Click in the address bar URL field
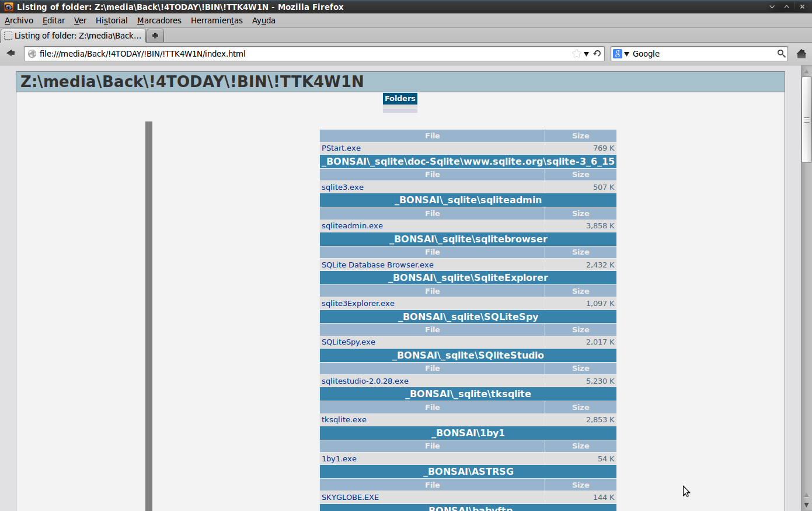812x511 pixels. click(x=292, y=54)
